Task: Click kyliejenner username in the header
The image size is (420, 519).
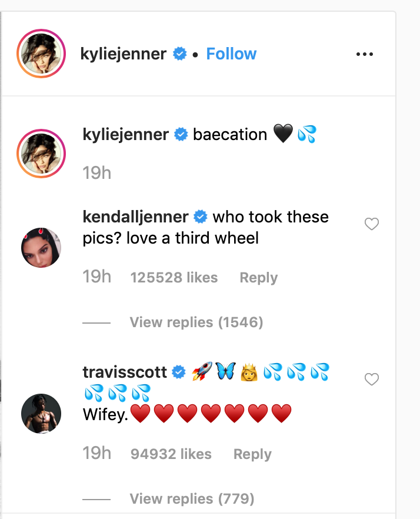Action: (124, 54)
